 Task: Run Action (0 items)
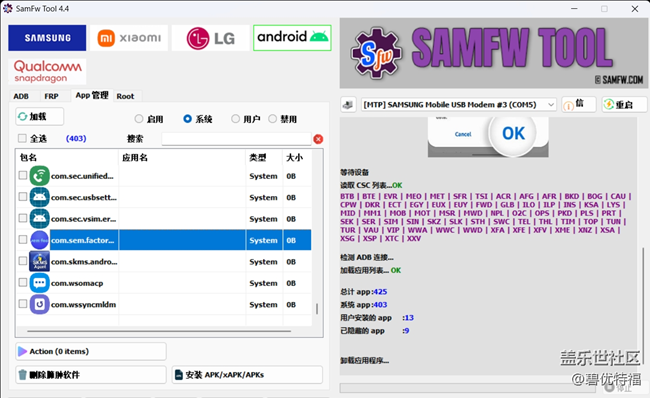[x=91, y=352]
